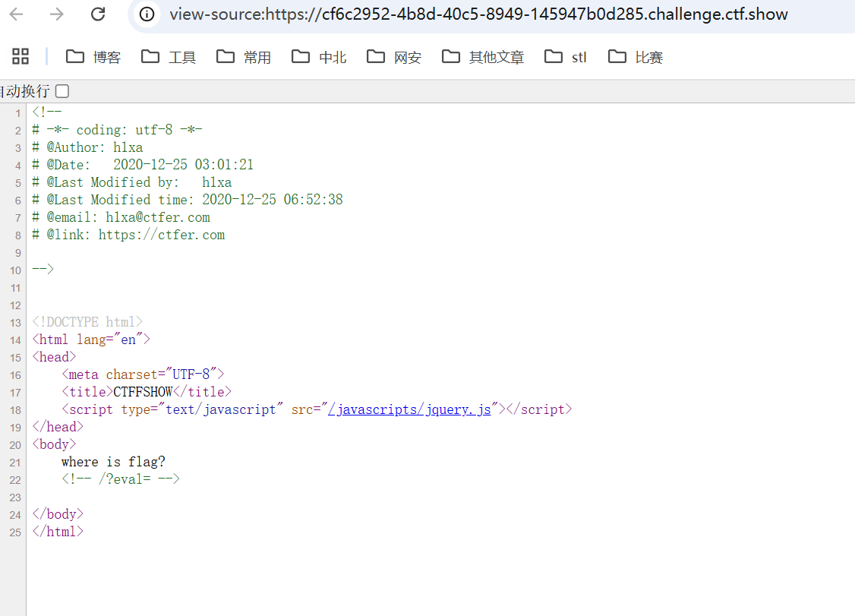Click the '@Date: 2020-12-25 03:01:21' line

[142, 165]
